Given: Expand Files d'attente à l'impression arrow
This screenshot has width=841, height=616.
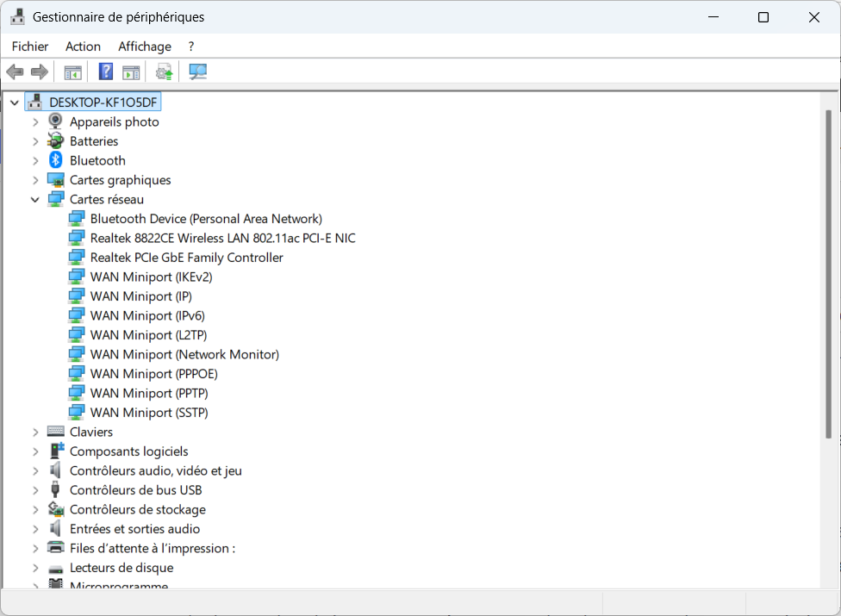Looking at the screenshot, I should (35, 549).
